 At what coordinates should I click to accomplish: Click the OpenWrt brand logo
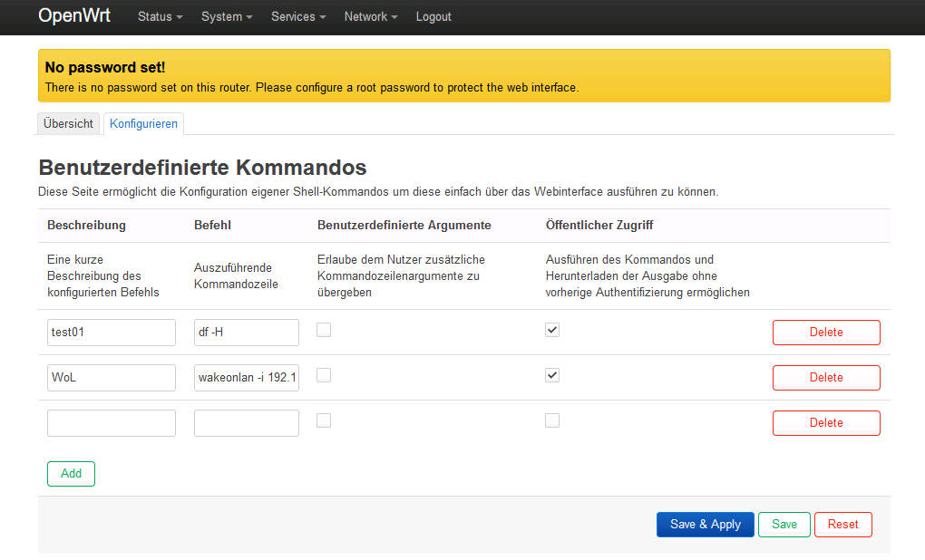[x=74, y=16]
